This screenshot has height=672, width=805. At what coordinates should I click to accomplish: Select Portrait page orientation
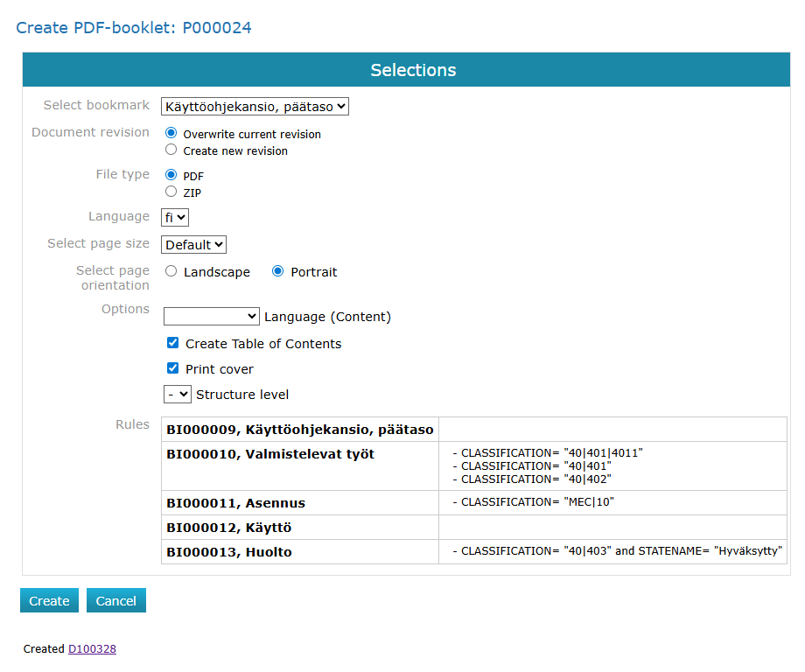276,271
